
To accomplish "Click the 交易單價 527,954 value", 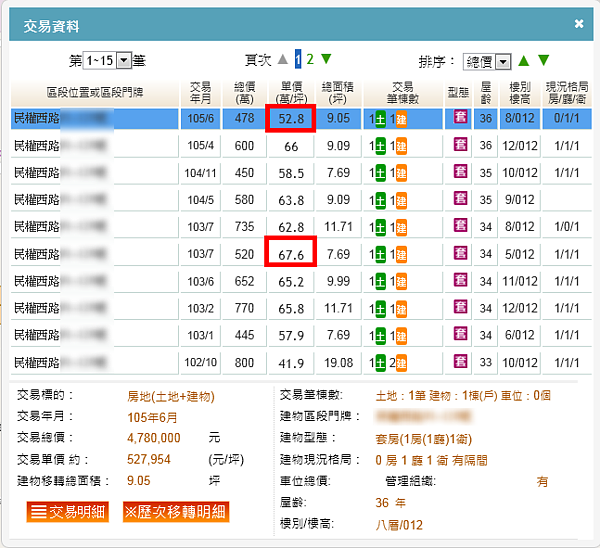I will click(148, 459).
